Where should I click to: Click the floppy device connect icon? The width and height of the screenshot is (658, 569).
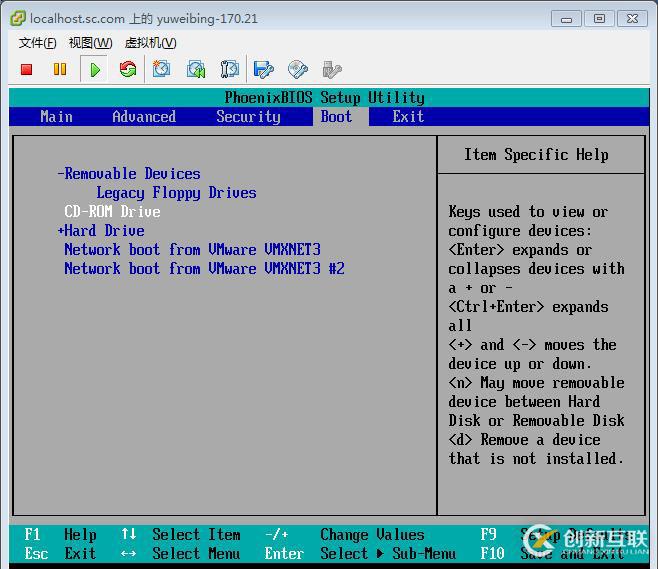tap(264, 70)
